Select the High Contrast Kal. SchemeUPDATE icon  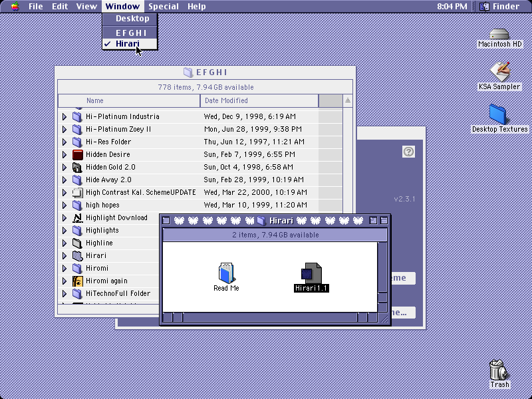77,192
